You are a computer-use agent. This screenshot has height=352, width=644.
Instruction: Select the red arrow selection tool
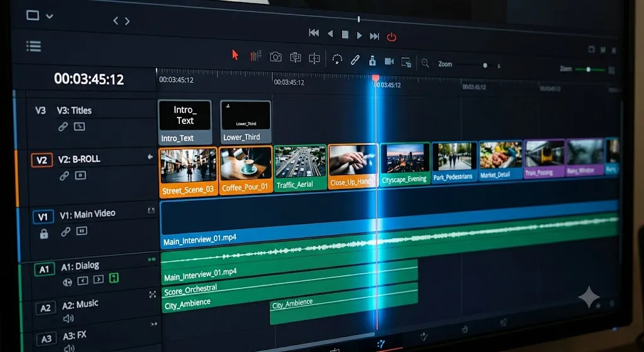(x=235, y=54)
